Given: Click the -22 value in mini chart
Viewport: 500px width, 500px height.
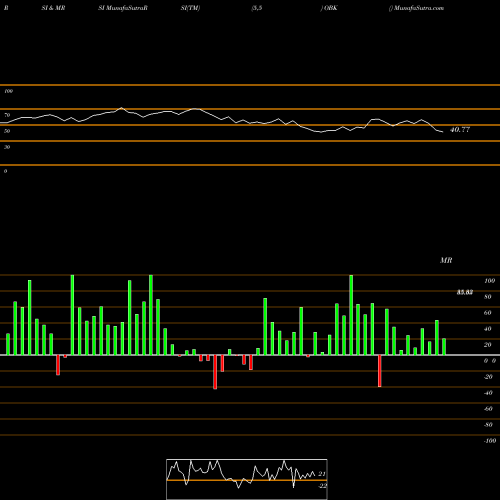Looking at the screenshot, I should 322,486.
